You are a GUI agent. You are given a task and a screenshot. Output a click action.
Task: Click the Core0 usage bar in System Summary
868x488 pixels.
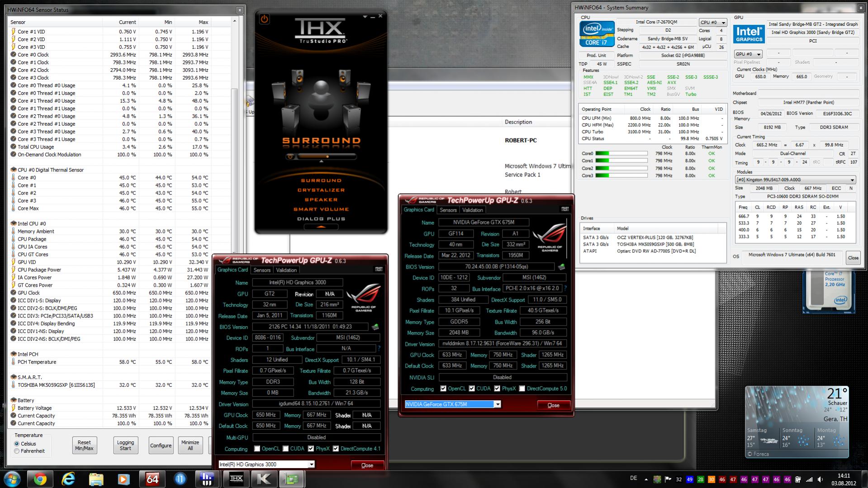(x=621, y=154)
